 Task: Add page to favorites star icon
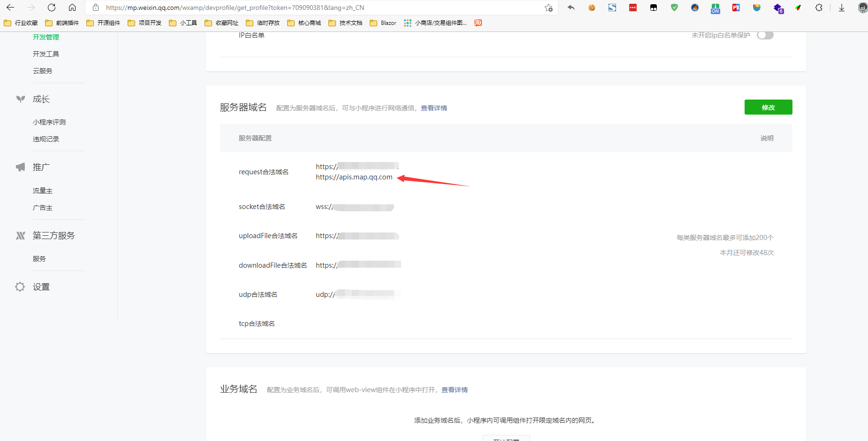pyautogui.click(x=548, y=8)
